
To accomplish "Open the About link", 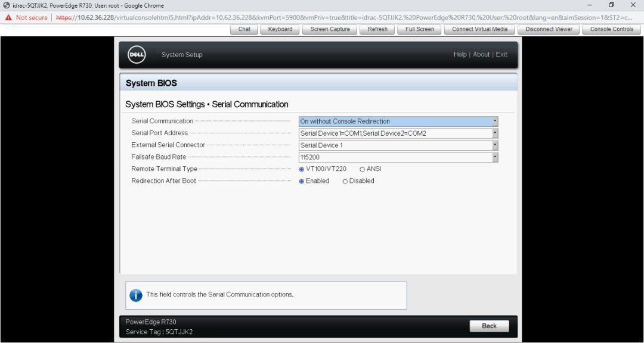I will [x=481, y=55].
